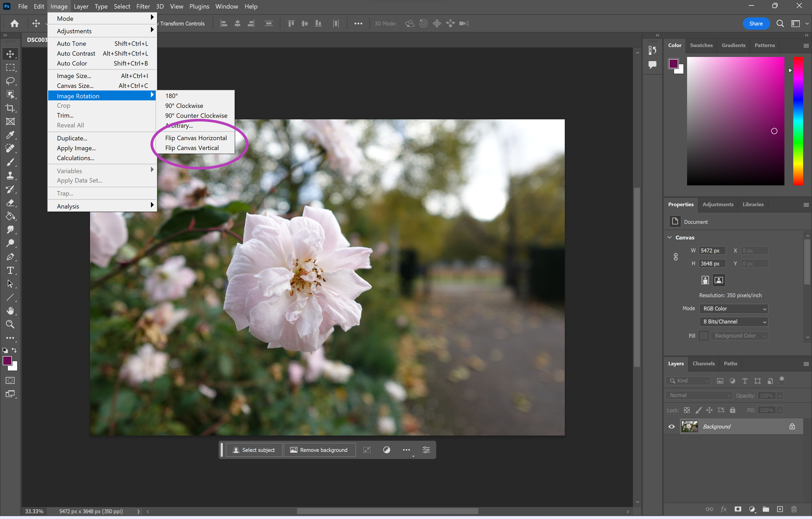Select the Dodge tool
Viewport: 812px width, 519px height.
click(10, 243)
